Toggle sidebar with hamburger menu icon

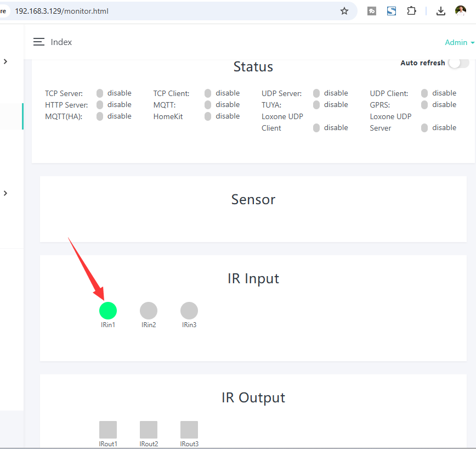pos(39,42)
